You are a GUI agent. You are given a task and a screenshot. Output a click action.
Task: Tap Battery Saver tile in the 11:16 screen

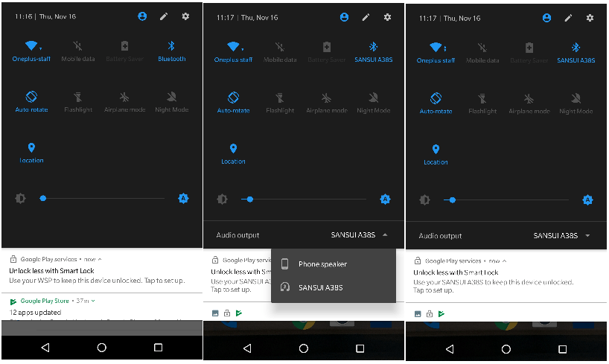pos(124,51)
